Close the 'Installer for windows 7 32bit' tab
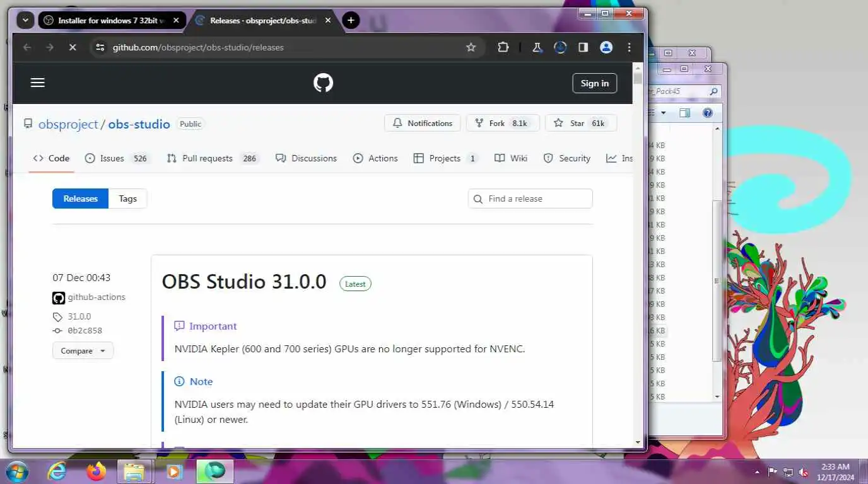The width and height of the screenshot is (868, 484). [x=176, y=20]
